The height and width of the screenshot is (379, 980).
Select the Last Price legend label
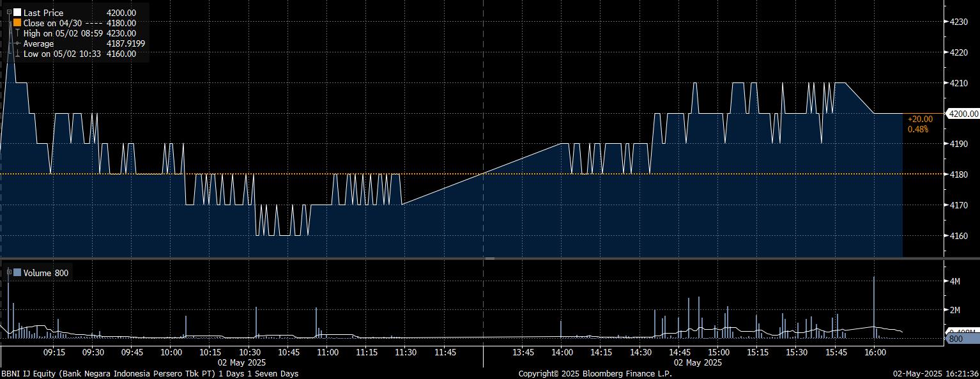(x=43, y=13)
